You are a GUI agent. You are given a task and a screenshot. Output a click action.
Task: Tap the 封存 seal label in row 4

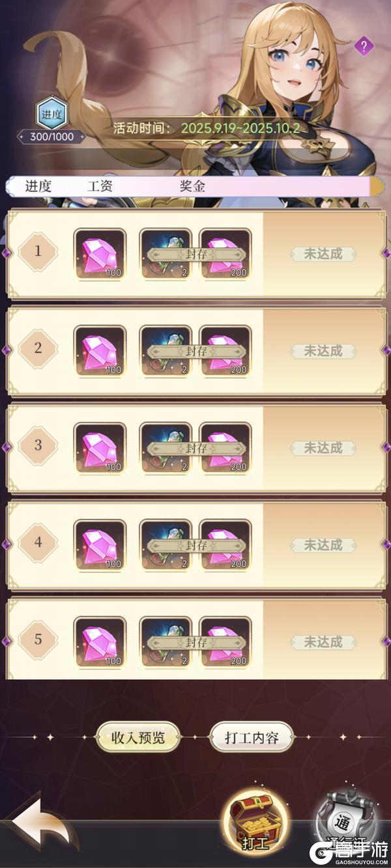pos(196,545)
